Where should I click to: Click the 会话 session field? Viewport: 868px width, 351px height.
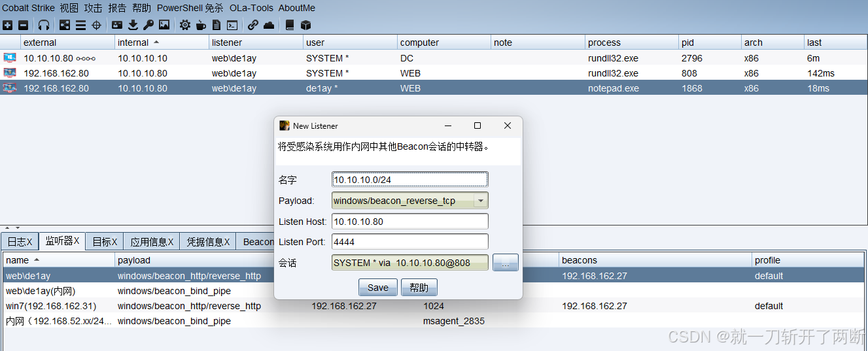point(410,263)
